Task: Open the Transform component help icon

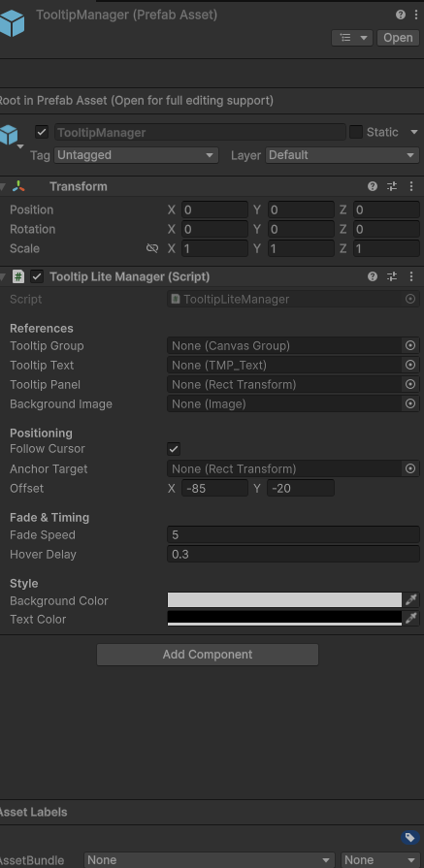Action: click(x=373, y=186)
